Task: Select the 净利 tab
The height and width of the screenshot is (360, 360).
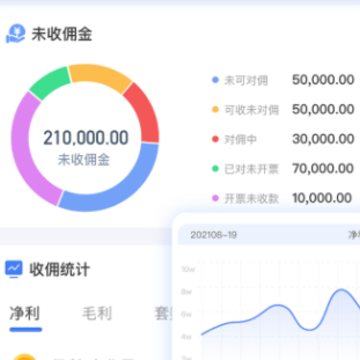Action: (25, 313)
